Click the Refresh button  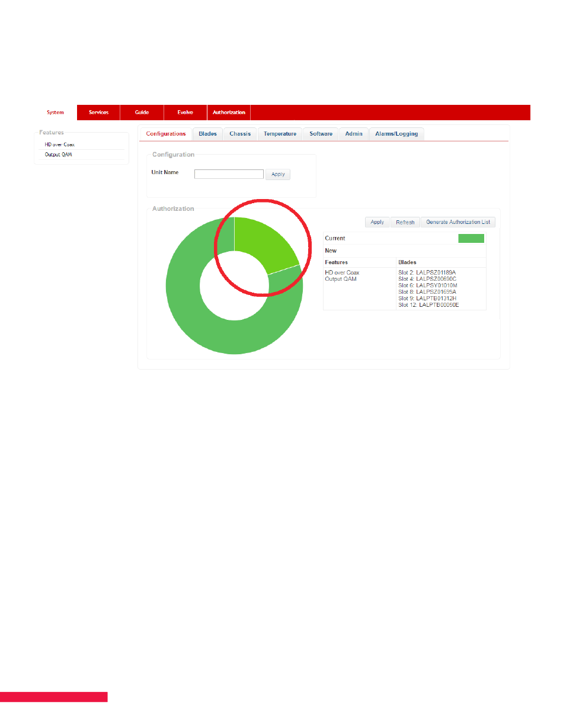(405, 222)
